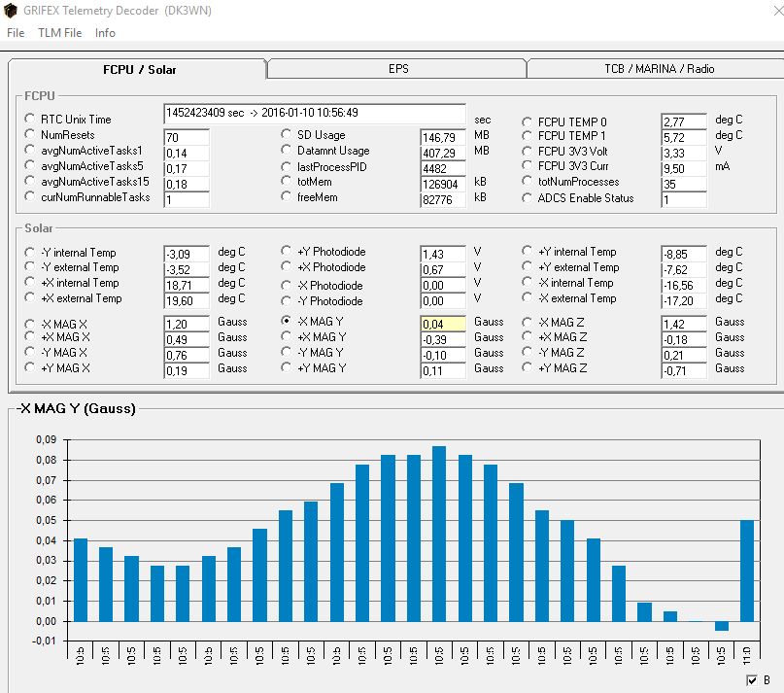Viewport: 784px width, 693px height.
Task: Select the FCPU / Solar tab
Action: click(139, 69)
